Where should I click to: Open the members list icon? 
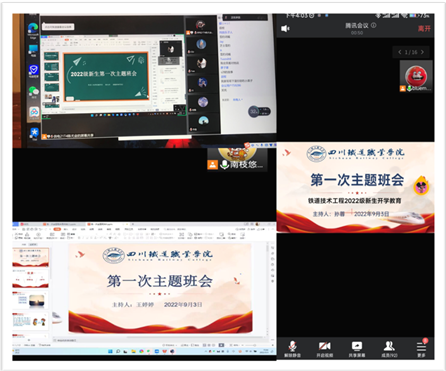(x=389, y=349)
